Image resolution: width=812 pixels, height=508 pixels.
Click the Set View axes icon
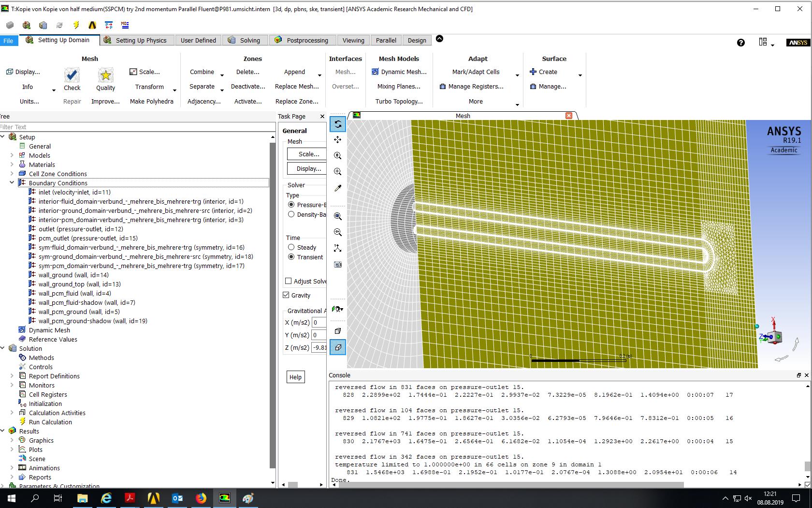coord(337,248)
